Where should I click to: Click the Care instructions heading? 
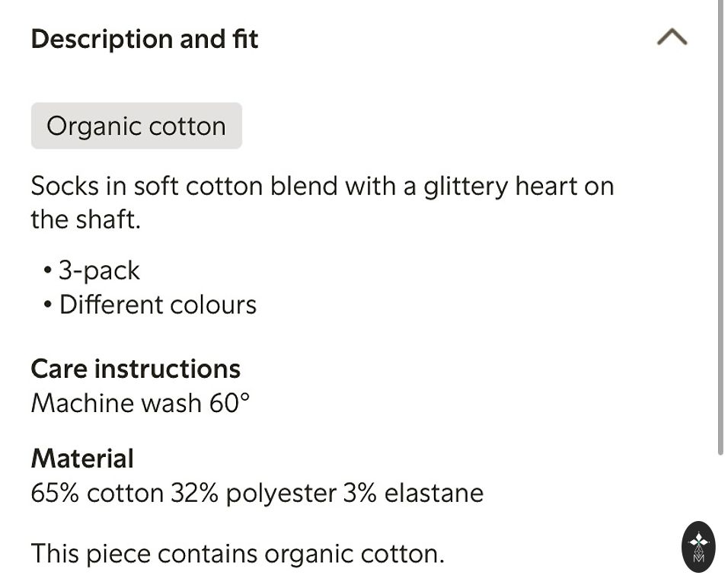coord(136,369)
